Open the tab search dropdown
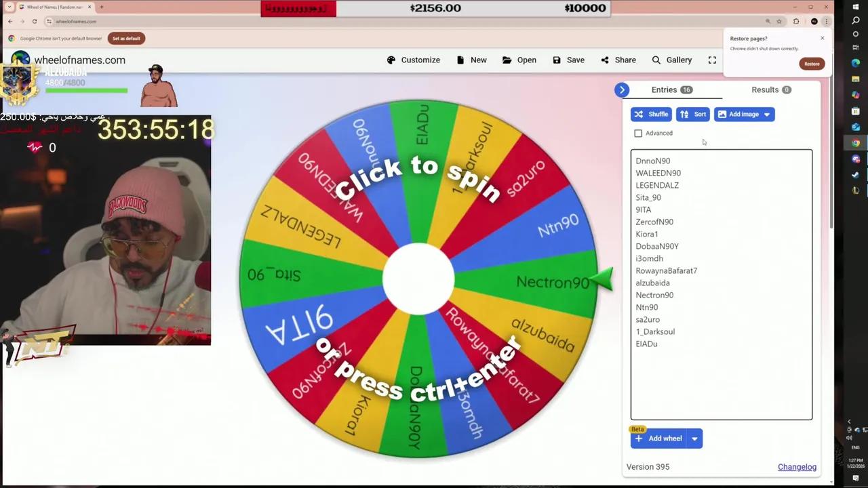Image resolution: width=868 pixels, height=488 pixels. (x=10, y=7)
